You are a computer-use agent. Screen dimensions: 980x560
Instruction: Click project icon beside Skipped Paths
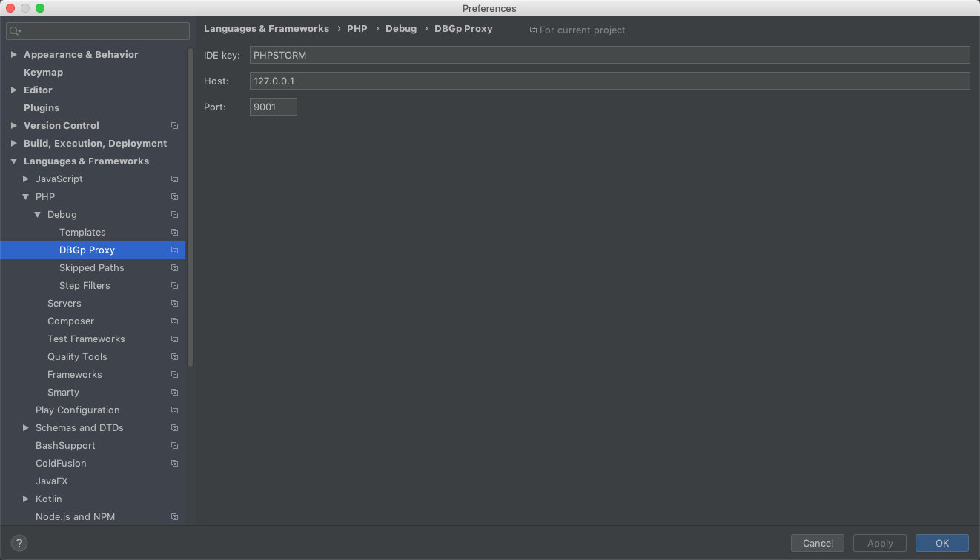[x=175, y=268]
